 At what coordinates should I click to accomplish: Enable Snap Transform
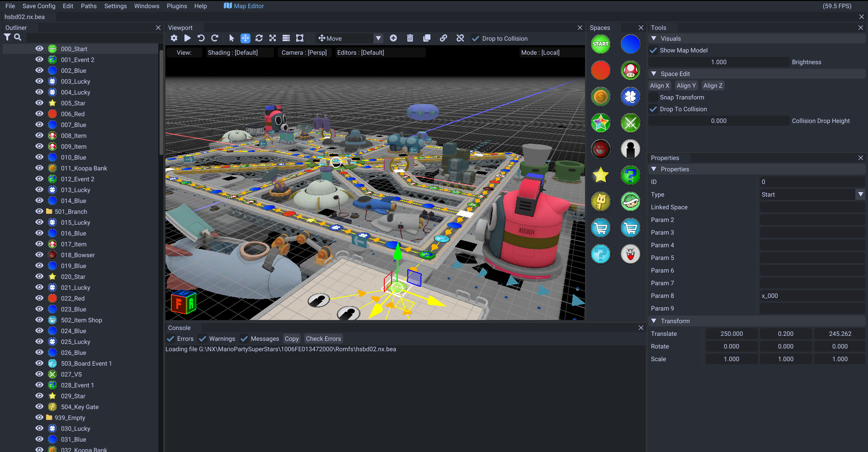653,97
